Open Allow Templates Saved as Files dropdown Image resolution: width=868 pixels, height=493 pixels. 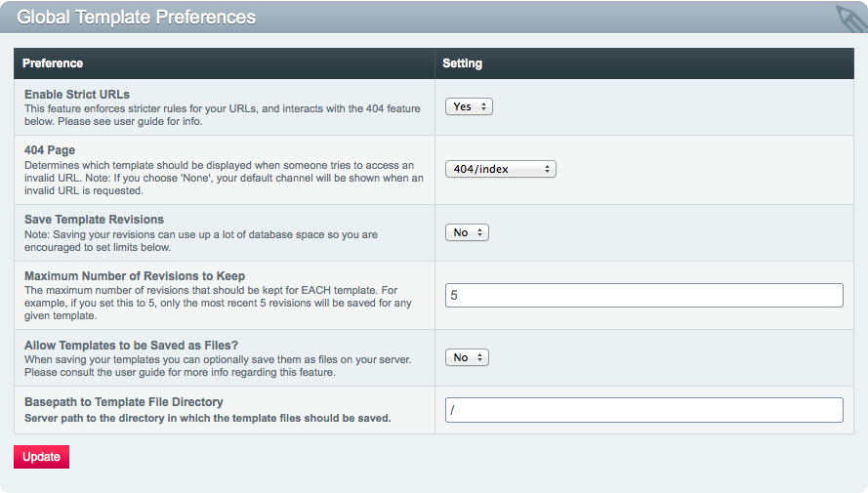pyautogui.click(x=467, y=357)
